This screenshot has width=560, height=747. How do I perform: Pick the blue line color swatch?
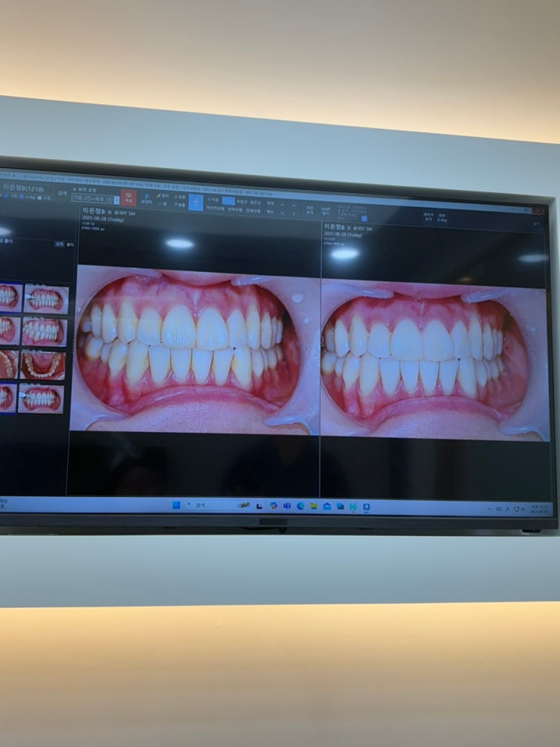(228, 201)
